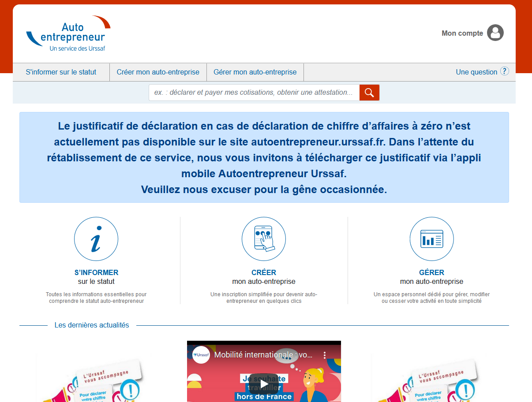Click the 'Les dernières actualités' heading

tap(92, 325)
